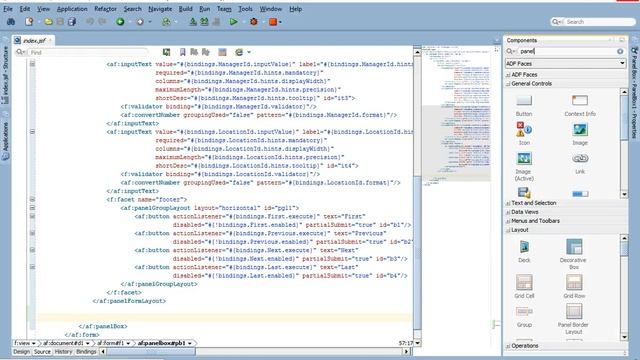
Task: Clear the Components search field
Action: coord(620,51)
